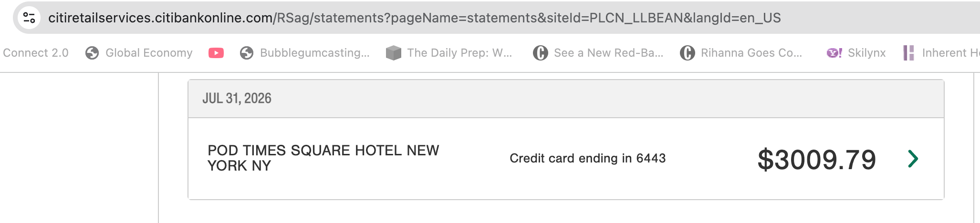The height and width of the screenshot is (223, 980).
Task: Click the JUL 31, 2026 date header
Action: [x=237, y=98]
